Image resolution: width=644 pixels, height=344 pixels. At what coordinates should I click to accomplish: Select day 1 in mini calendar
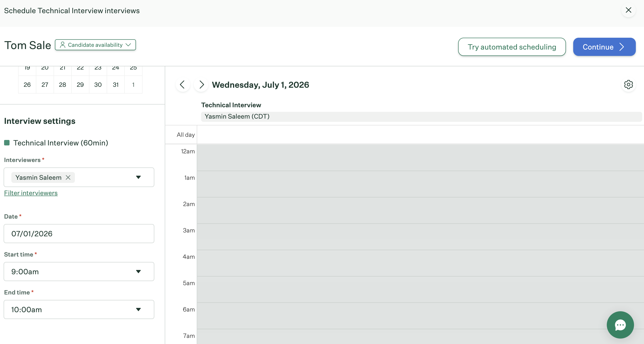click(x=133, y=85)
